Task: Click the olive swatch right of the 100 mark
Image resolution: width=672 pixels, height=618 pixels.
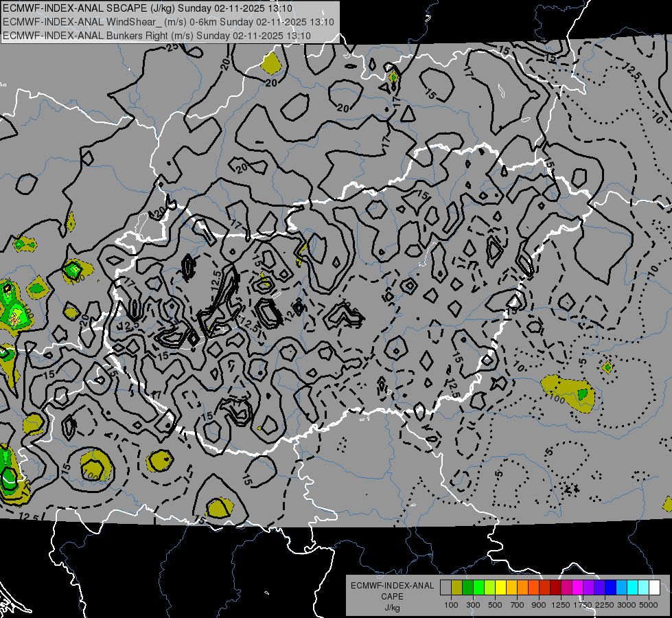Action: (457, 588)
